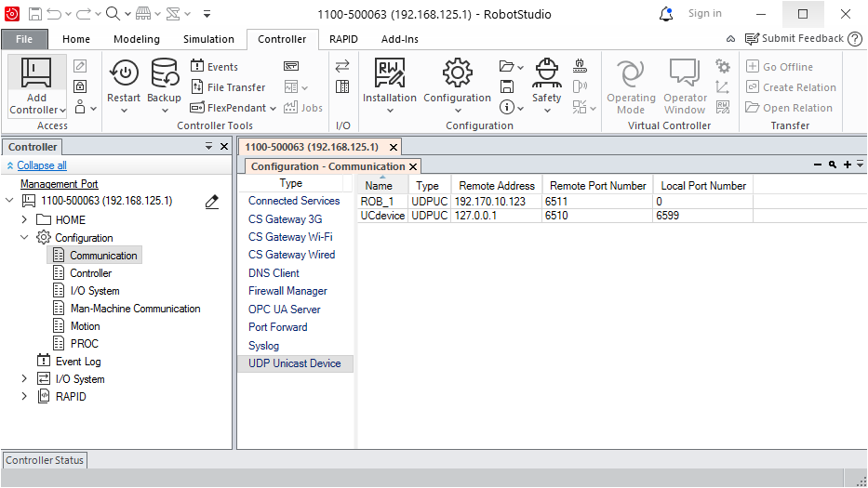Open the Events log tool

coord(214,66)
